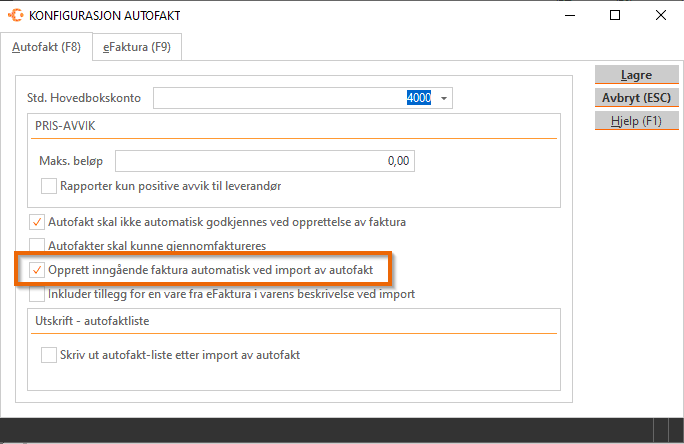The height and width of the screenshot is (444, 684).
Task: Switch to the eFaktura (F9) tab
Action: click(137, 47)
